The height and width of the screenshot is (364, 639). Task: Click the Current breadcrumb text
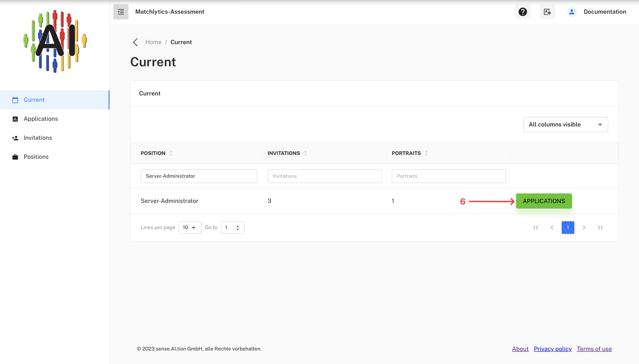(x=181, y=42)
